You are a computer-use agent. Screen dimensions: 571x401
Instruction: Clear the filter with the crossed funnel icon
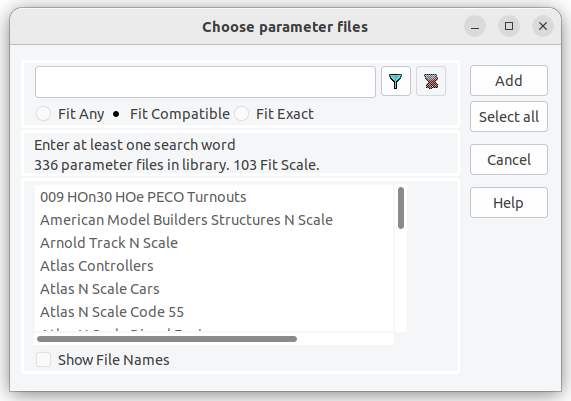431,81
